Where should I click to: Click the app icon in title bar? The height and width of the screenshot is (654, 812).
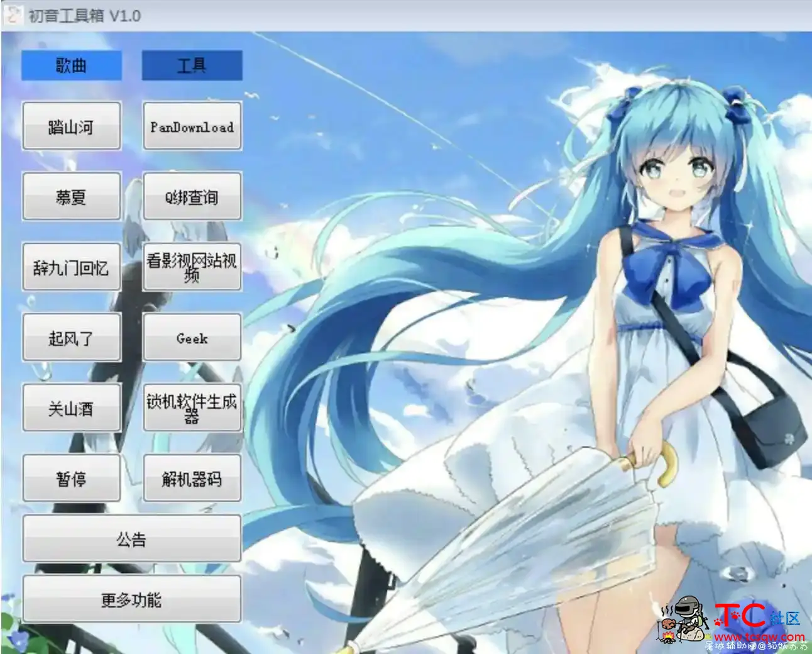(x=13, y=15)
